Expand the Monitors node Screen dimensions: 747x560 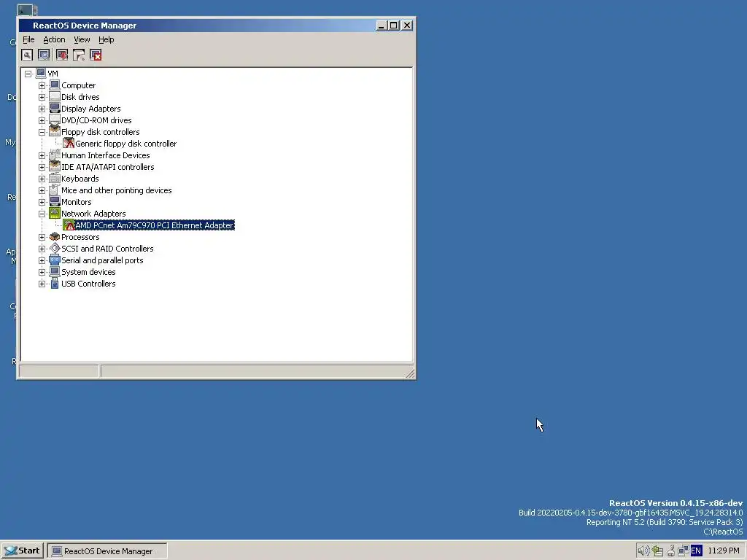[x=42, y=203]
